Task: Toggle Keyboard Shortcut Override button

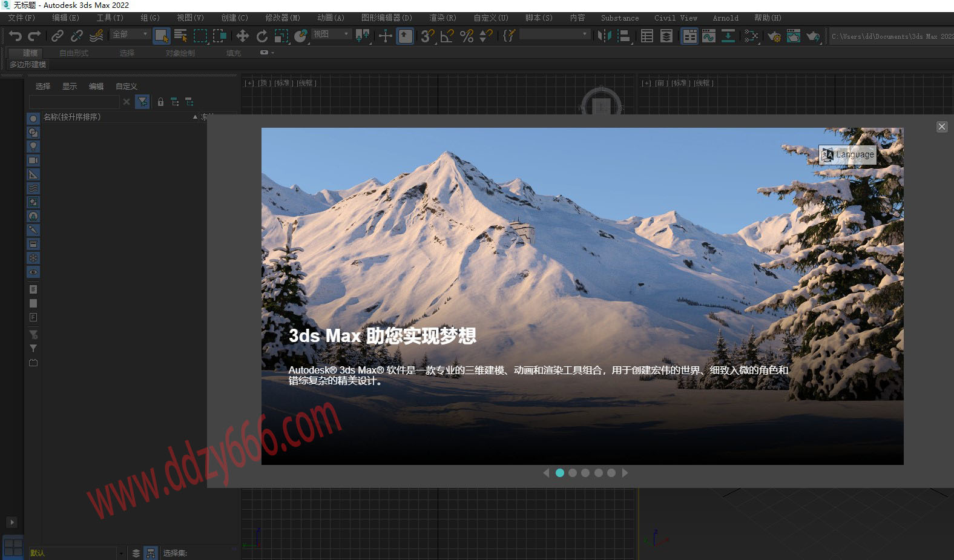Action: (405, 36)
